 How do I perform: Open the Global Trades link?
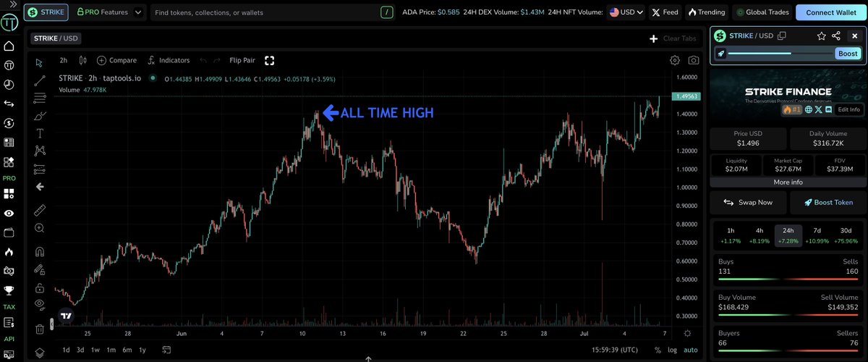[762, 12]
